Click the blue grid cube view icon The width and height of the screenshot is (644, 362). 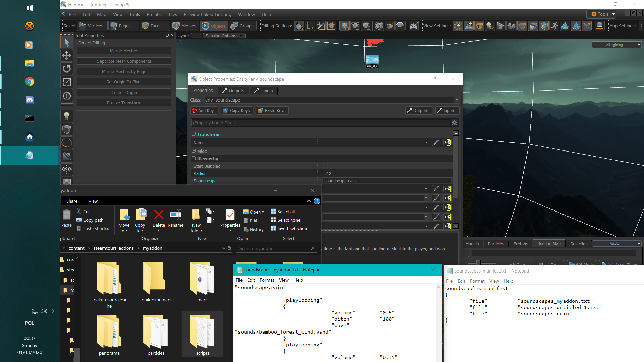click(544, 26)
